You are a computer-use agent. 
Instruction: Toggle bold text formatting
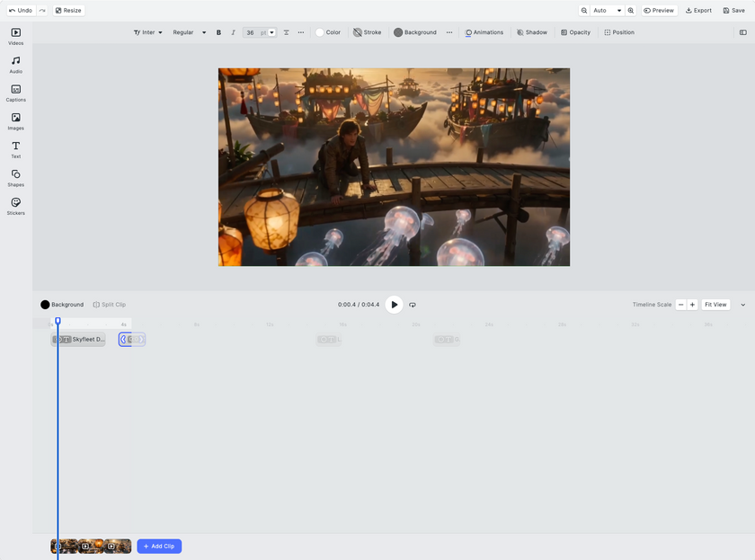click(218, 32)
